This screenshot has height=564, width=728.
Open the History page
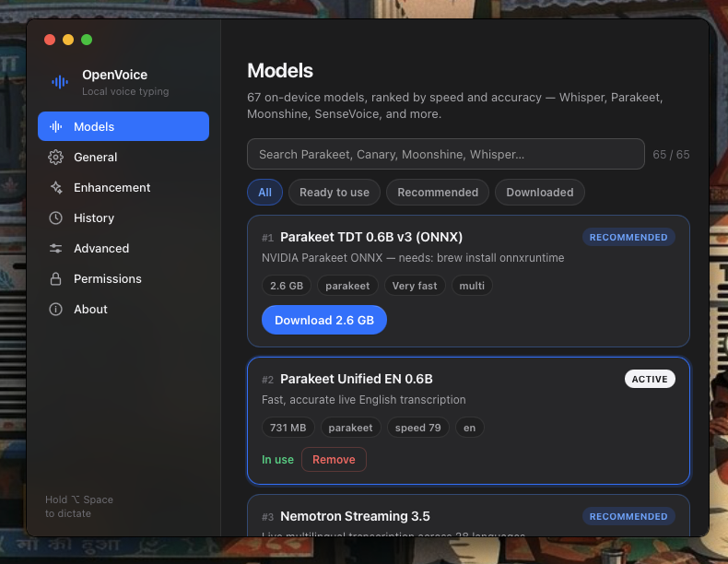(123, 217)
